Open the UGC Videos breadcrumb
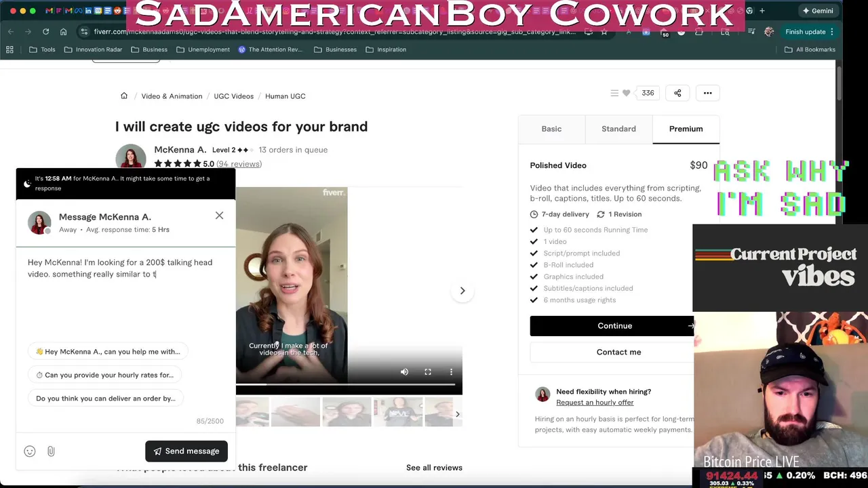This screenshot has height=488, width=868. pyautogui.click(x=233, y=96)
